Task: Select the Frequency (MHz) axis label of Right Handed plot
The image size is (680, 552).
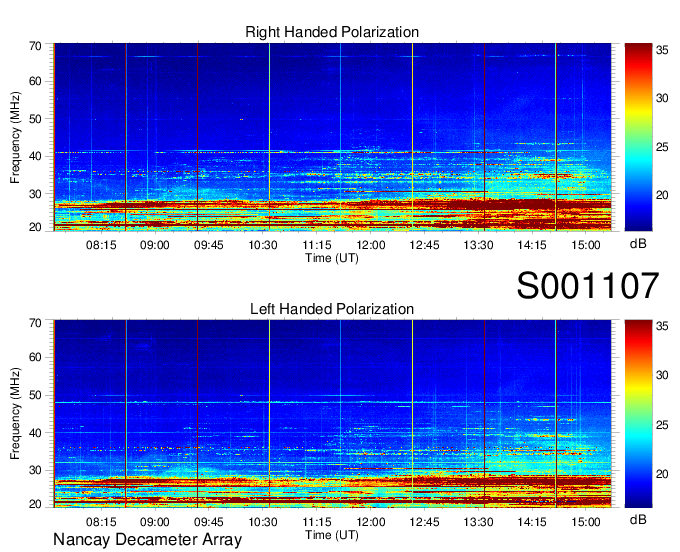Action: pyautogui.click(x=15, y=137)
